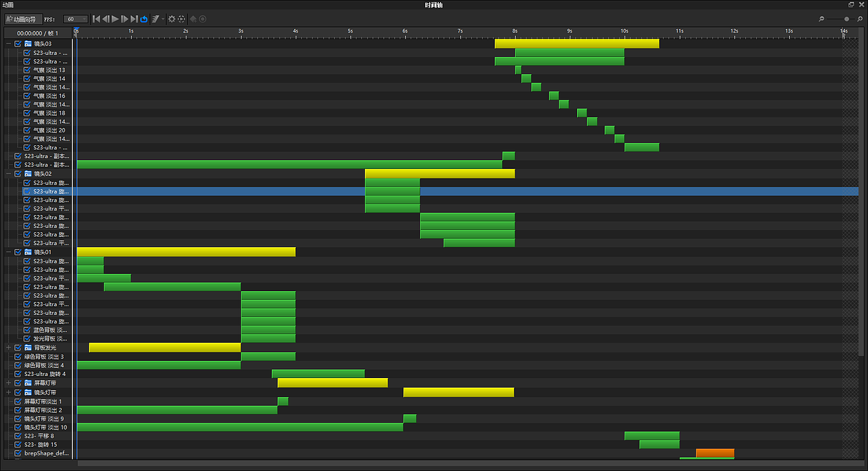Select the S23-ultra 旋转 4 row
Viewport: 868px width, 471px height.
[x=45, y=374]
